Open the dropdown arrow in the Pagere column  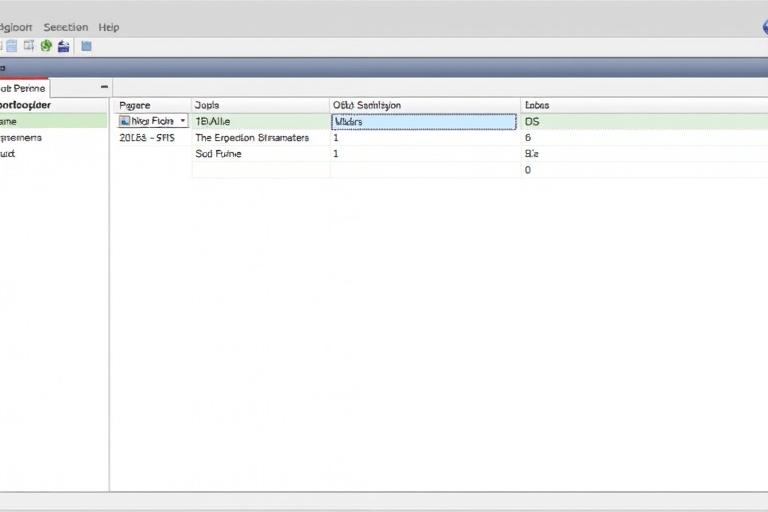pyautogui.click(x=183, y=121)
